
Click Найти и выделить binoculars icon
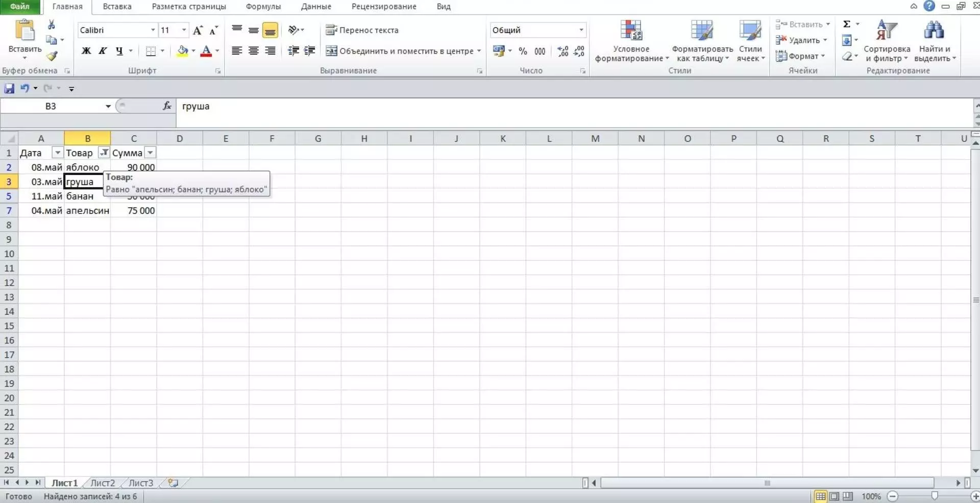[934, 31]
